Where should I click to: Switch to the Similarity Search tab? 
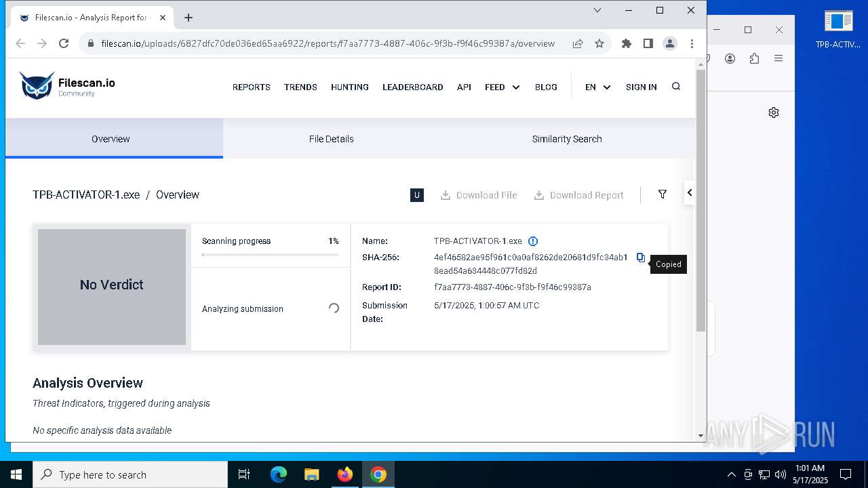[567, 139]
